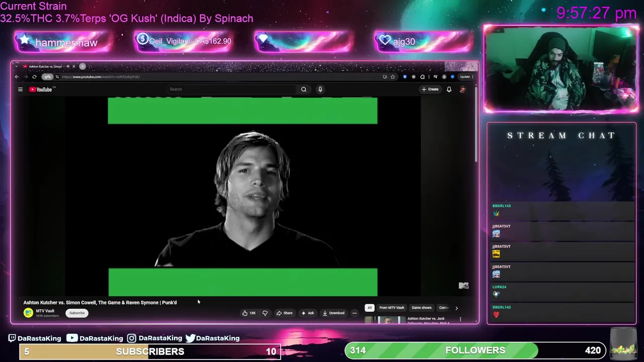This screenshot has height=362, width=644.
Task: Open MTV Vault channel avatar
Action: click(28, 313)
